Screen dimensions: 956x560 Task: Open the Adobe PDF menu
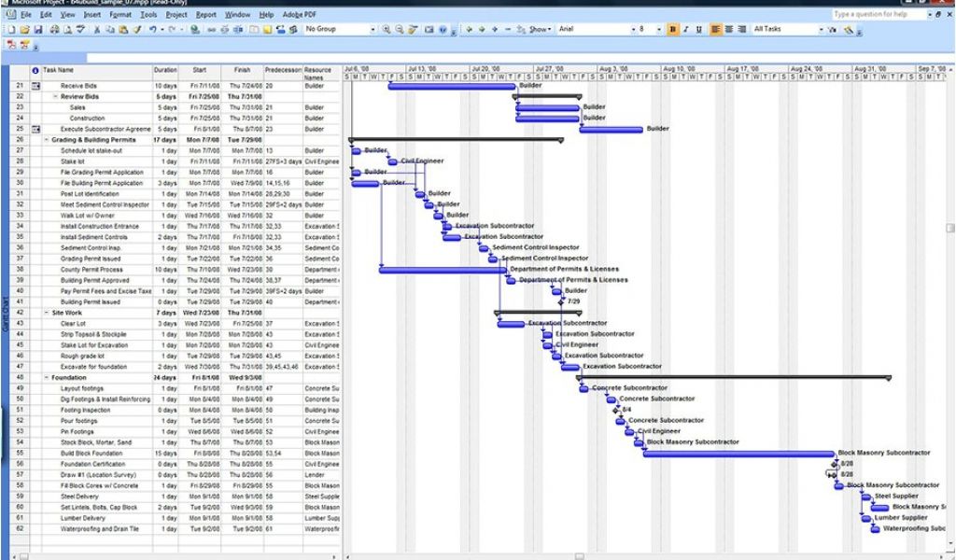tap(300, 14)
